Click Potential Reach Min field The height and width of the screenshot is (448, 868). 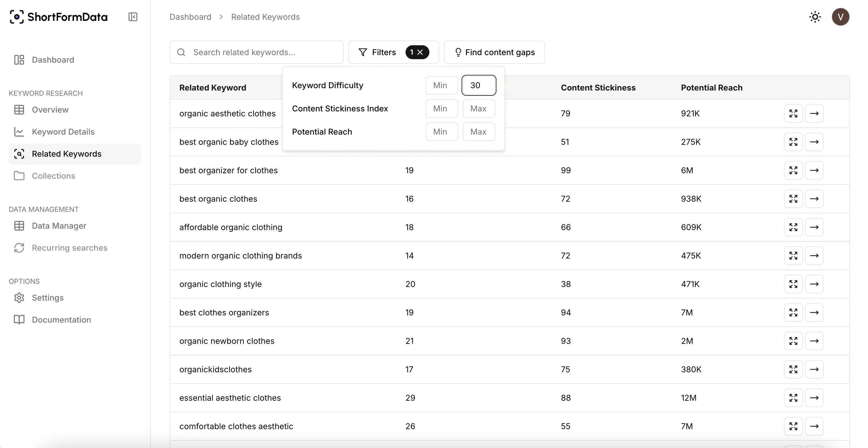(442, 132)
